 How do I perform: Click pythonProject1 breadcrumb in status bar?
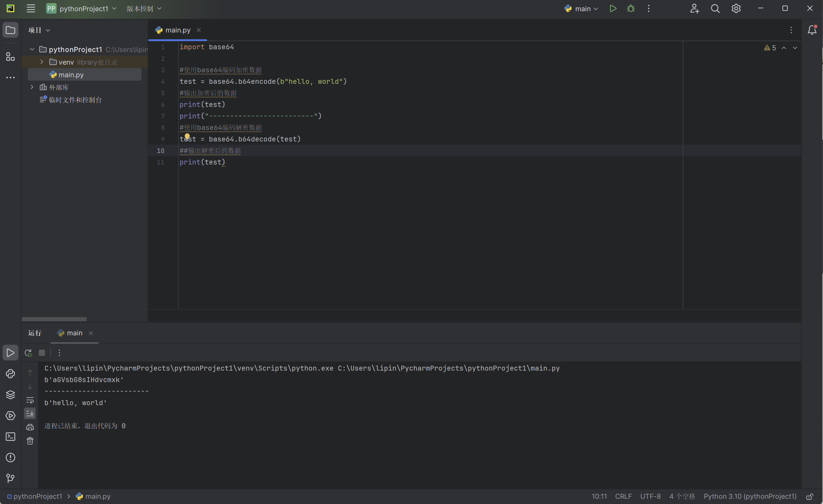(35, 496)
